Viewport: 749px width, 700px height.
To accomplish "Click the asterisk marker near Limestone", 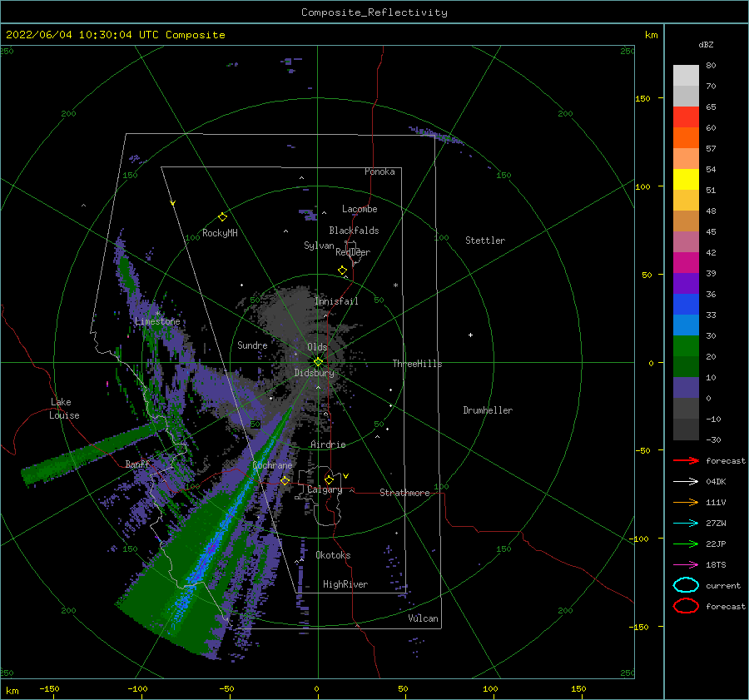I will click(157, 314).
